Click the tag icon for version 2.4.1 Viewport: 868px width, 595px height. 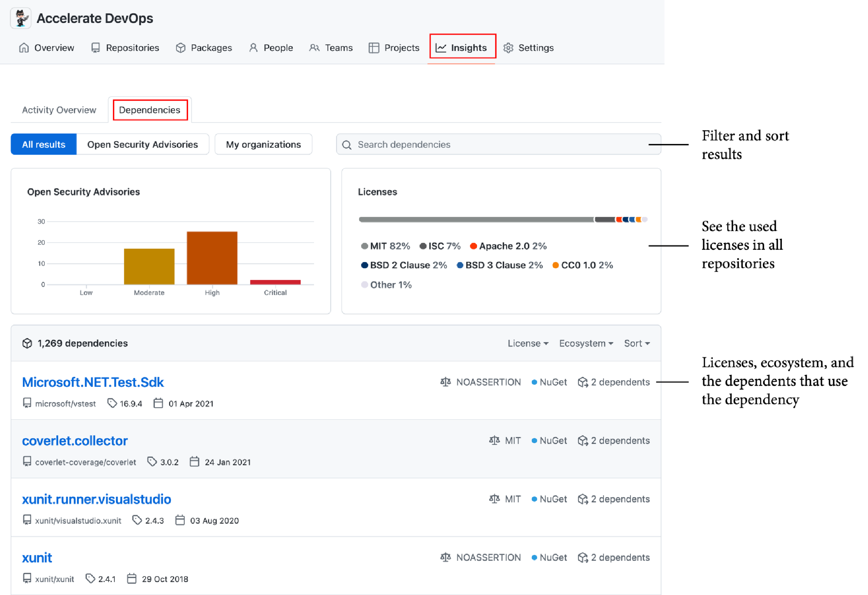(90, 578)
